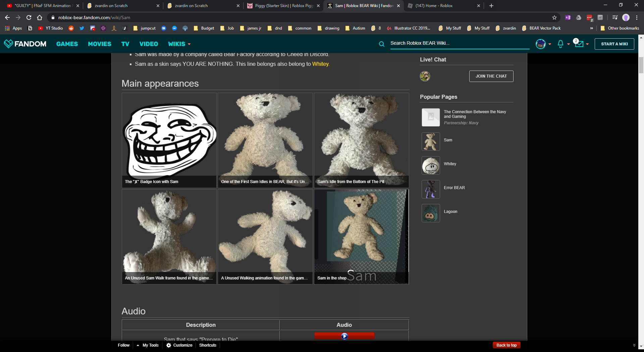This screenshot has height=352, width=644.
Task: Click the OneNote extension icon
Action: click(568, 17)
